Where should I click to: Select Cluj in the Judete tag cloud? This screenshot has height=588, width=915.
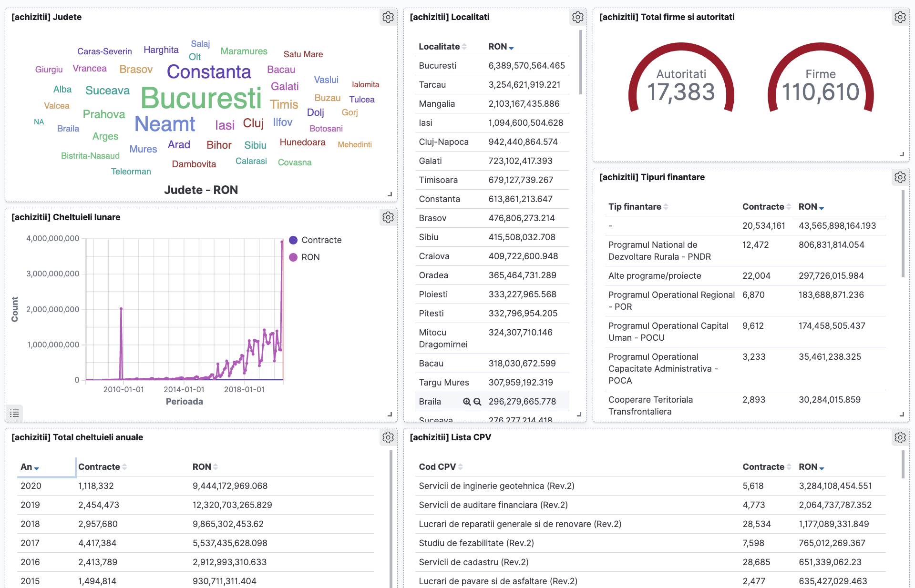pyautogui.click(x=253, y=123)
